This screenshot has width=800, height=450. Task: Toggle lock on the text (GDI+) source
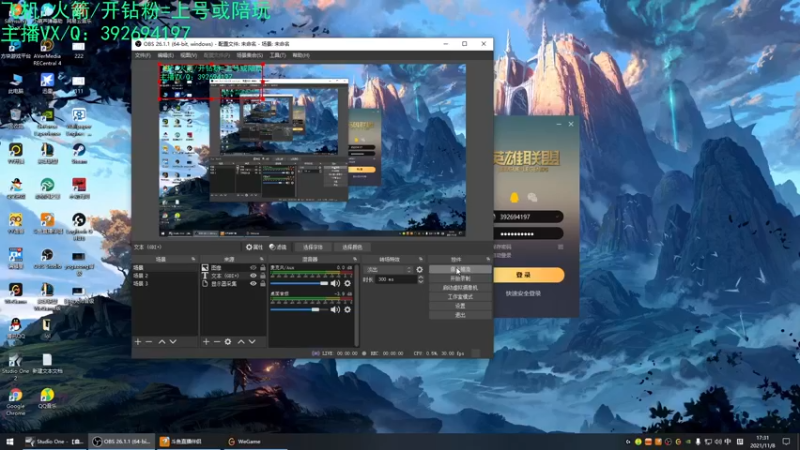(263, 276)
